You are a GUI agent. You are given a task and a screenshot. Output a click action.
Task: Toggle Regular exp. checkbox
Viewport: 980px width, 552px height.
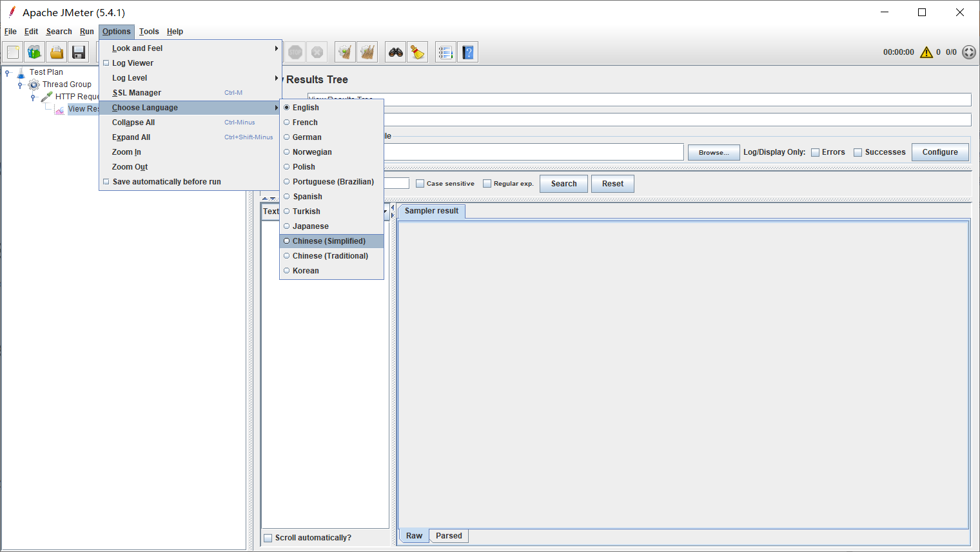[x=487, y=184]
